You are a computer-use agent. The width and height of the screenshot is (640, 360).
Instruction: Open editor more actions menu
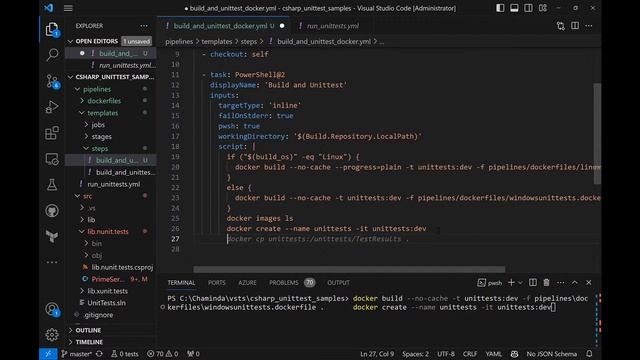[589, 26]
